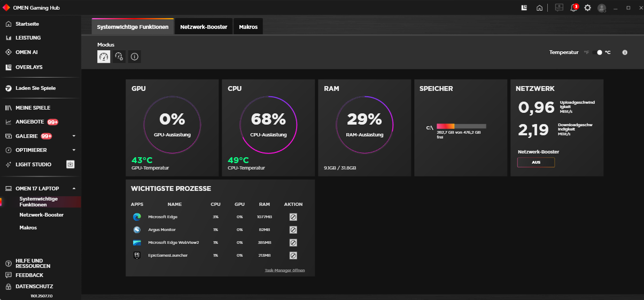Click the 49°C CPU temperature value
The height and width of the screenshot is (300, 644).
[x=238, y=160]
